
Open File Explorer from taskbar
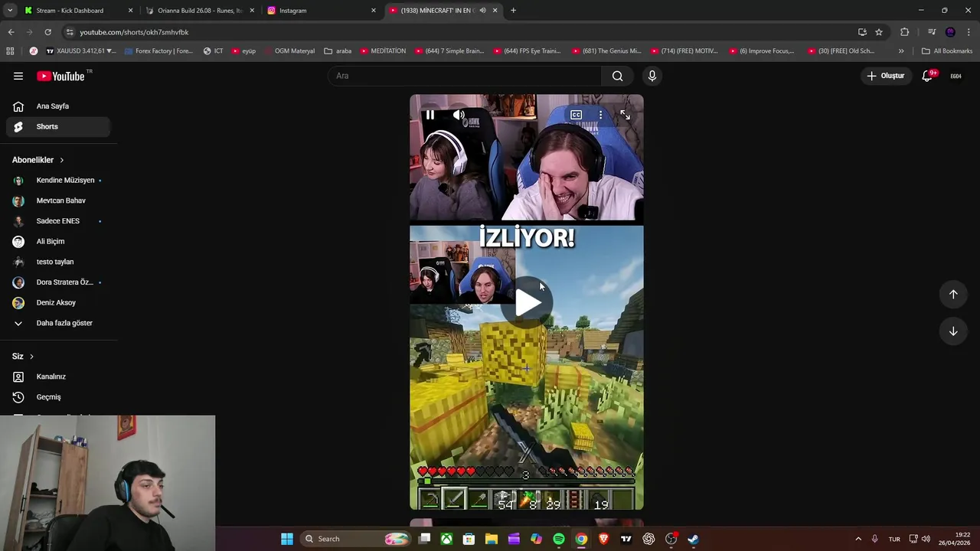492,539
